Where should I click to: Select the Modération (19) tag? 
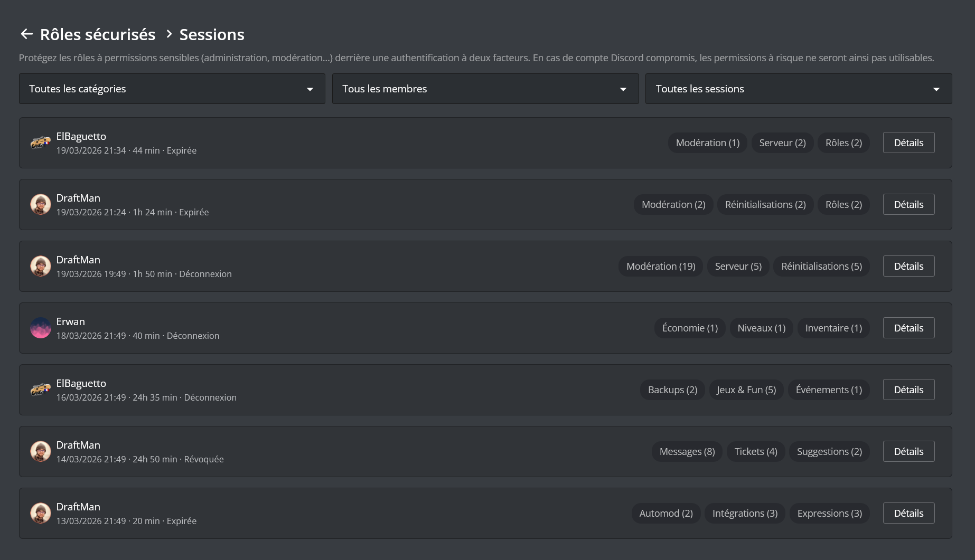click(660, 266)
